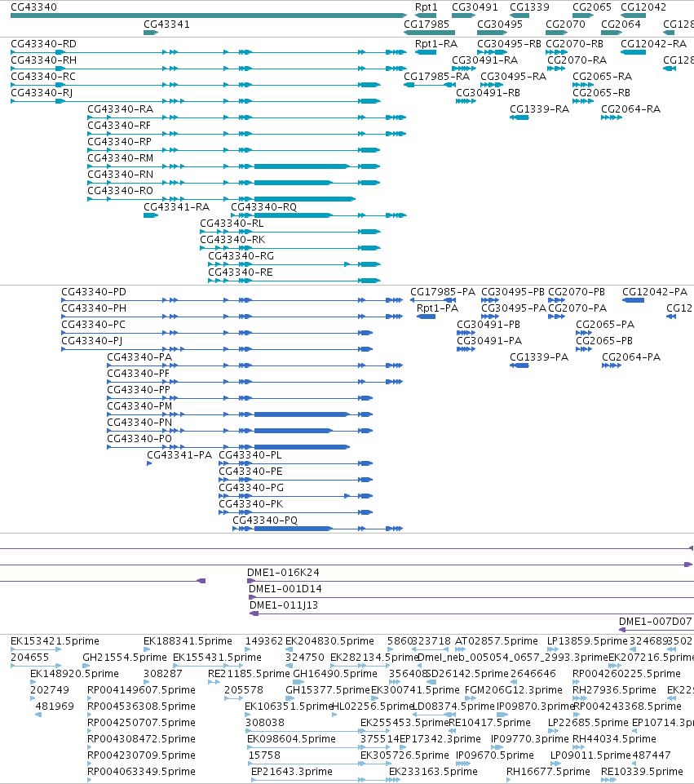Viewport: 694px width, 784px height.
Task: Click the CG30491 gene label
Action: pyautogui.click(x=475, y=7)
